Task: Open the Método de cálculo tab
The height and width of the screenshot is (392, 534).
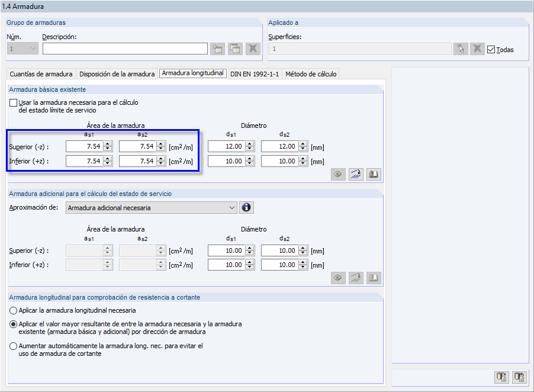Action: pos(311,74)
